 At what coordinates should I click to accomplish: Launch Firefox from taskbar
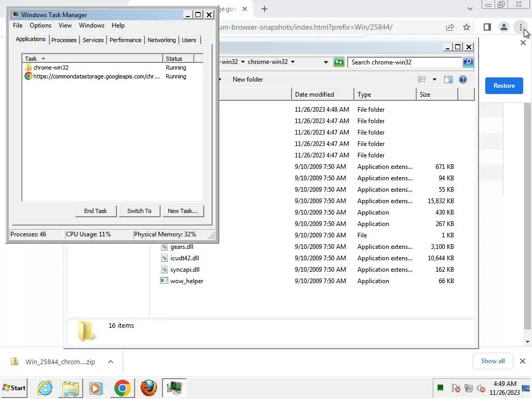coord(149,388)
